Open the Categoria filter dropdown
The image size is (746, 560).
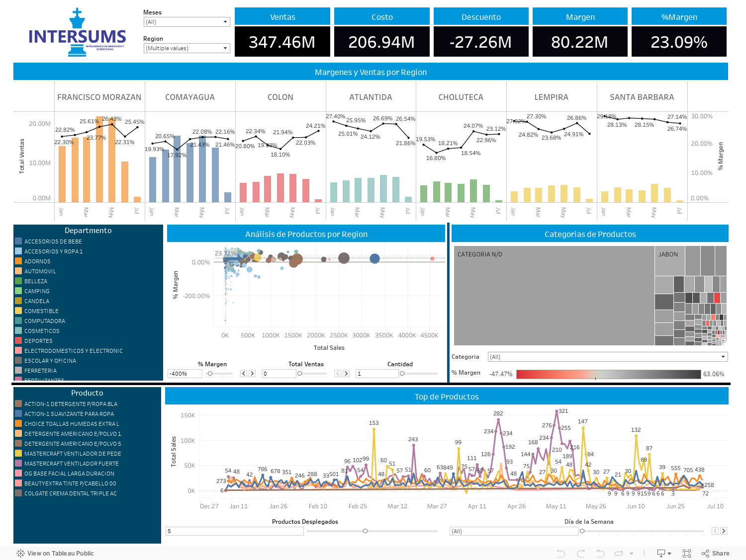click(x=608, y=357)
